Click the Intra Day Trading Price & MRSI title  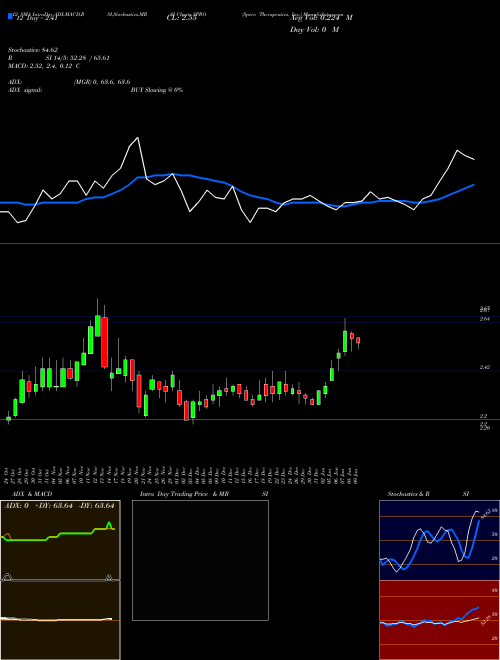tap(204, 494)
